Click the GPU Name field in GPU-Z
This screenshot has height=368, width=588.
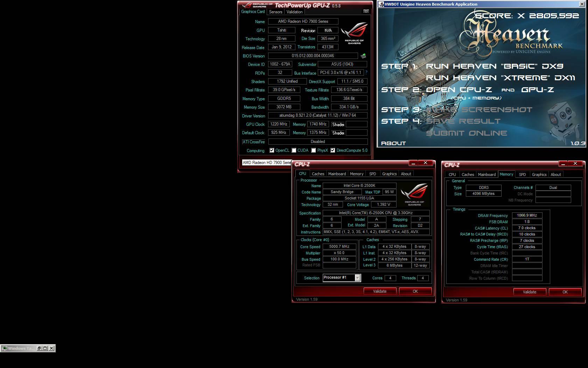303,21
